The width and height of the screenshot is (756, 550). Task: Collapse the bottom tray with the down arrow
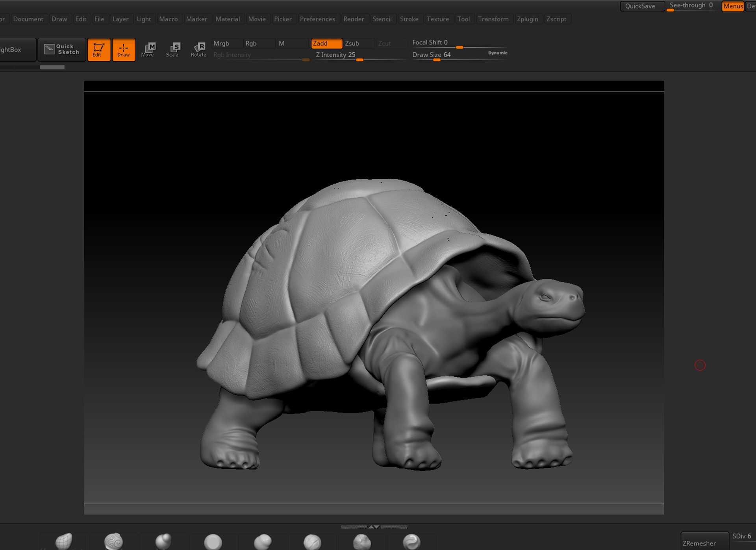[377, 526]
